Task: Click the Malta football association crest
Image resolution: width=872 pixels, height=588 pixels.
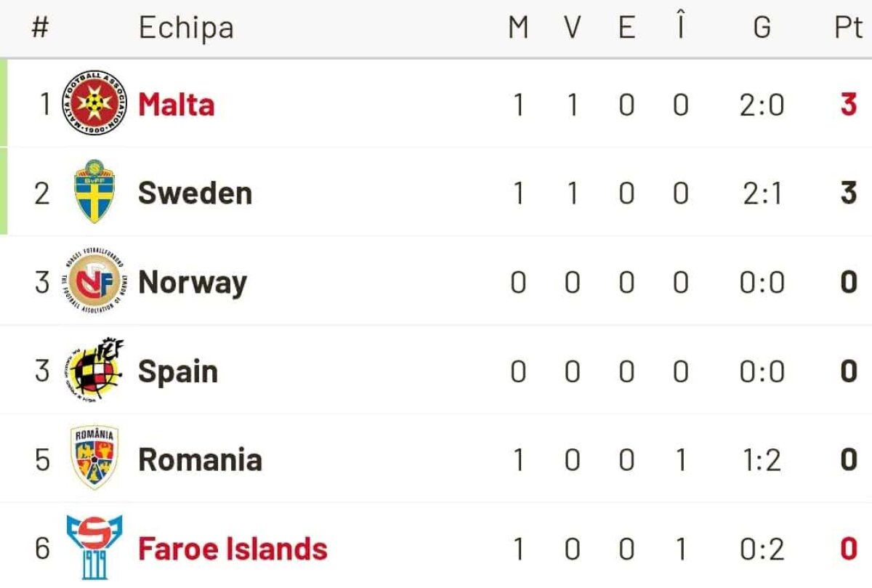Action: point(94,104)
